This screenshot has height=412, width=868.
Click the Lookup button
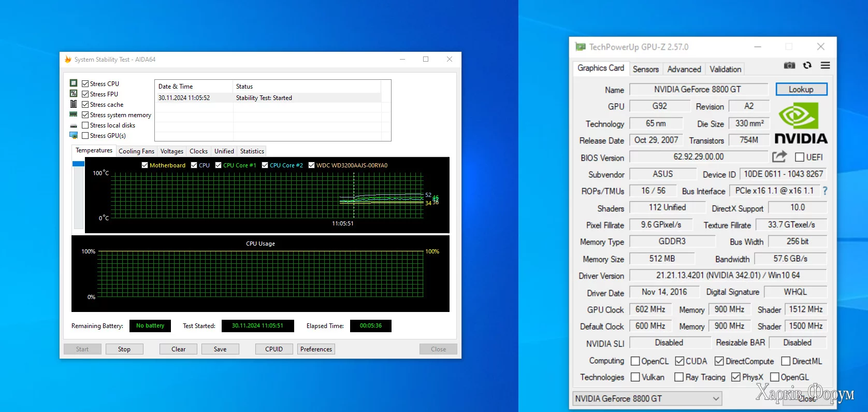tap(801, 90)
